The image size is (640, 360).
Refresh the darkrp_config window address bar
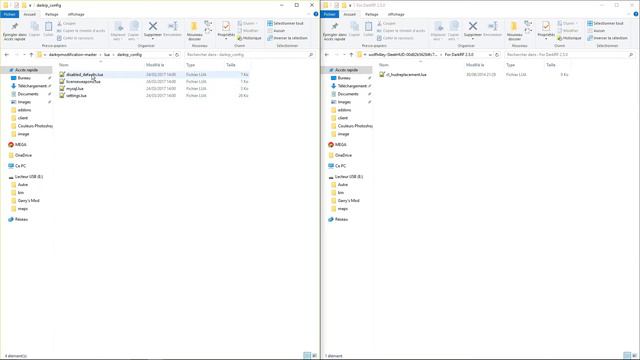[x=177, y=55]
